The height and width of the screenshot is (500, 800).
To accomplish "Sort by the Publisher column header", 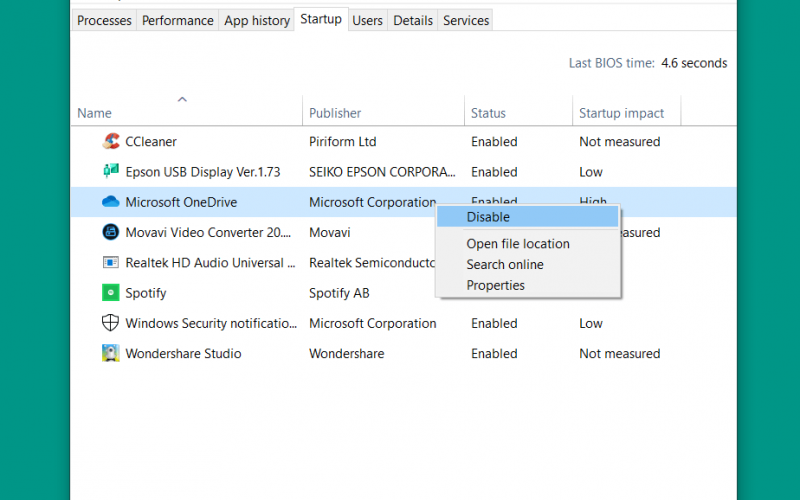I will coord(335,113).
